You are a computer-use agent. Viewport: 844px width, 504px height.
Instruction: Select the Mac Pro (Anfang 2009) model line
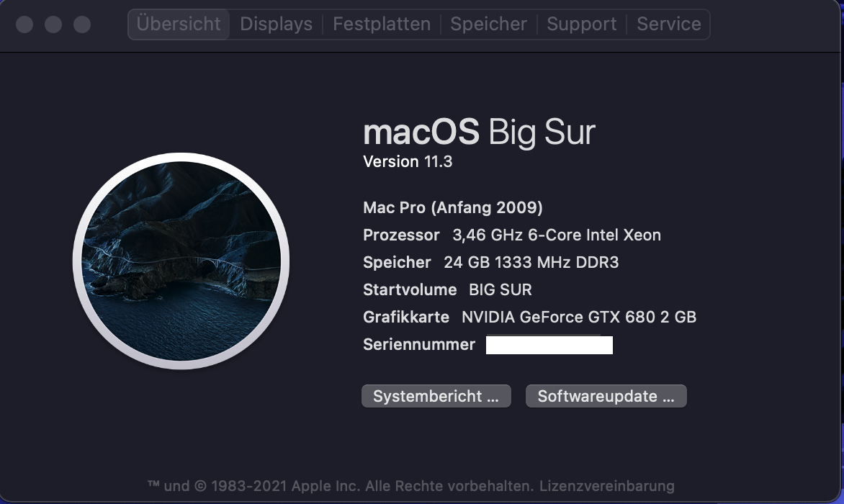coord(452,208)
